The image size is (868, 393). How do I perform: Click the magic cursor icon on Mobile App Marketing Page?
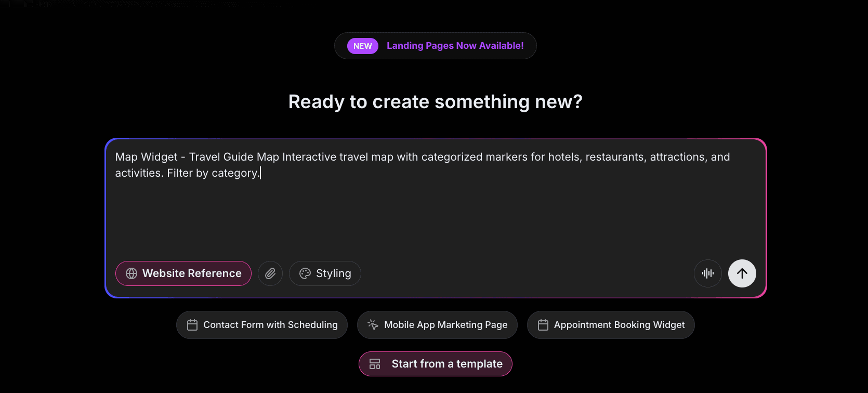point(372,324)
